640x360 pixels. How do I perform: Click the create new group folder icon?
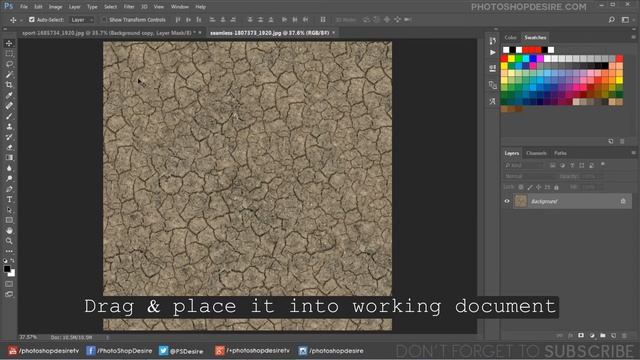coord(603,336)
